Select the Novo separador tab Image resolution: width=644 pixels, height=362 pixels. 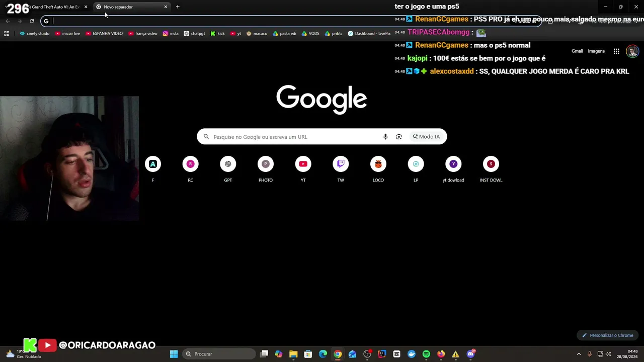(132, 7)
